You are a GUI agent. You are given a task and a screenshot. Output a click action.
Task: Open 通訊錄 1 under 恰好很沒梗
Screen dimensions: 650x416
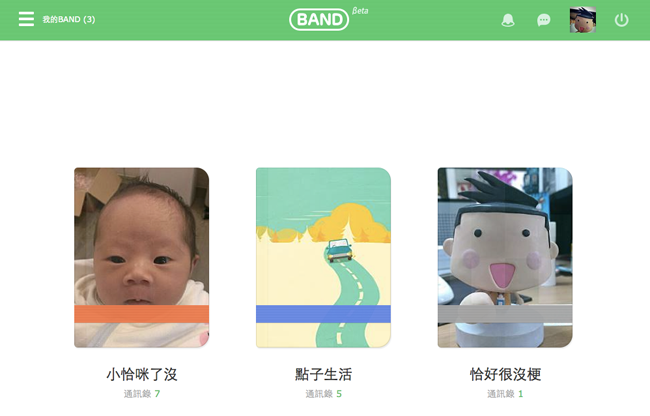[x=505, y=394]
